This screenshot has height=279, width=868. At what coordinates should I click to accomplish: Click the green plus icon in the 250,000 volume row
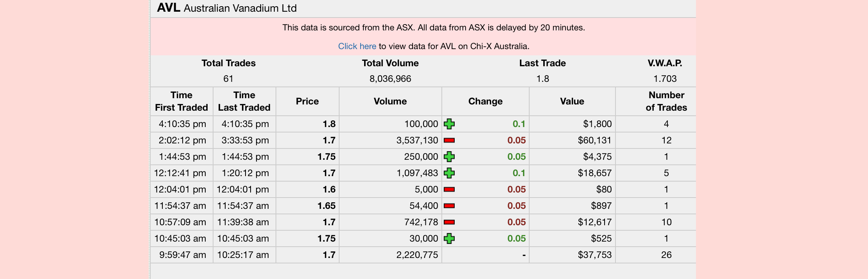(x=449, y=157)
